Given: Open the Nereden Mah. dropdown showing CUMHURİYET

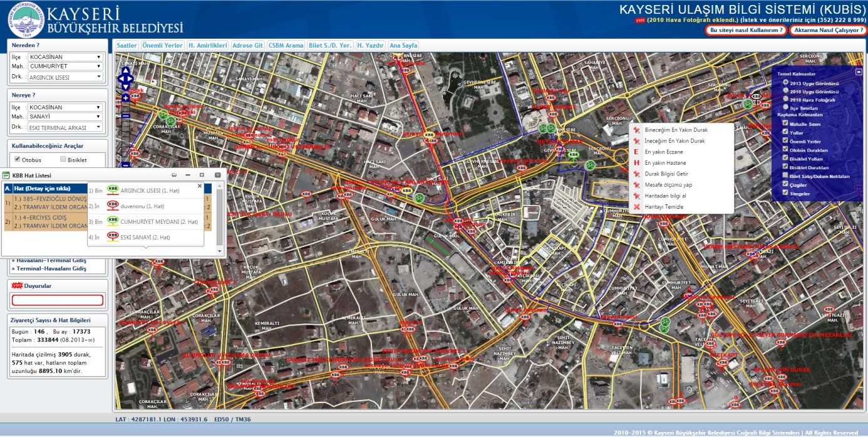Looking at the screenshot, I should point(65,66).
